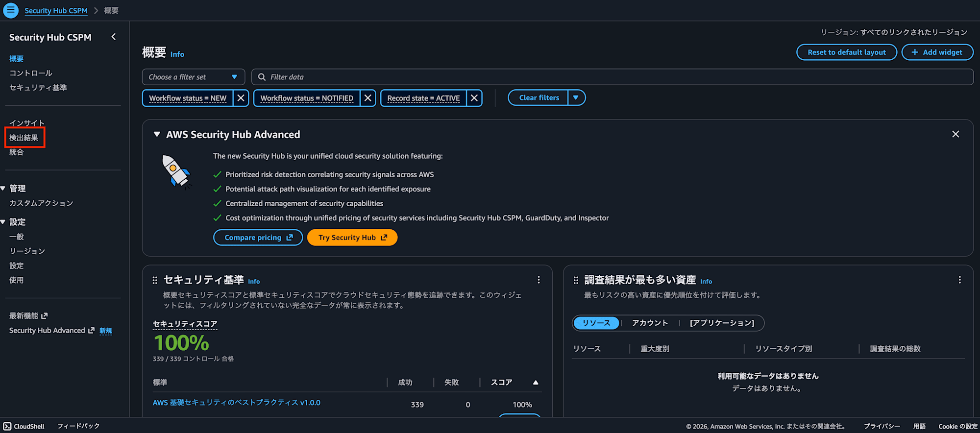Dismiss the AWS Security Hub Advanced banner

click(955, 134)
